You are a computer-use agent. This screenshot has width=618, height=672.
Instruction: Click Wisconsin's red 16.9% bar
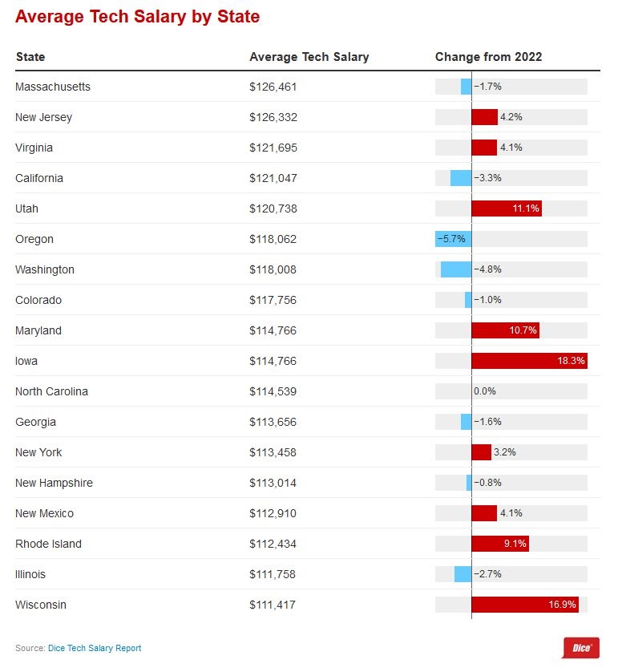[x=525, y=605]
